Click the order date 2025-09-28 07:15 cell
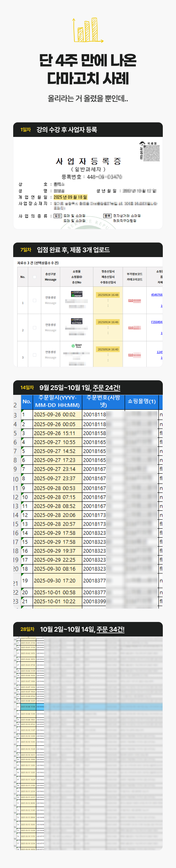Viewport: 176px width, 868px height. (57, 497)
